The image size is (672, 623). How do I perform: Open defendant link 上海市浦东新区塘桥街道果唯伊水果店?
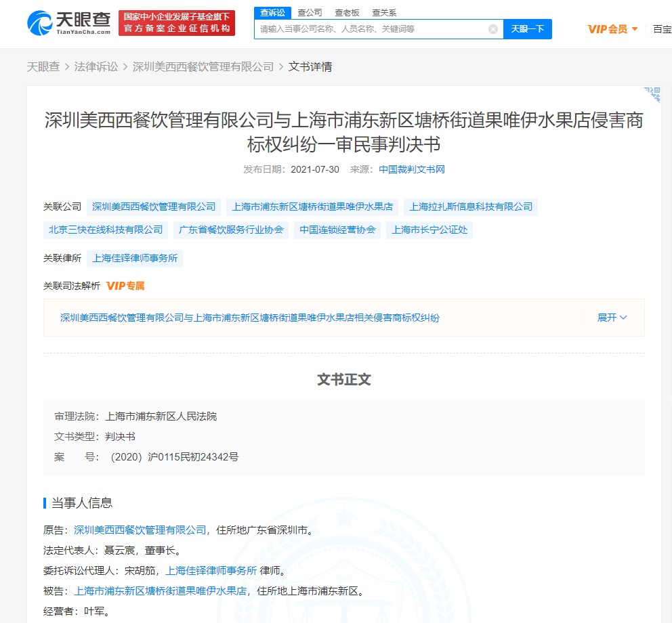161,591
